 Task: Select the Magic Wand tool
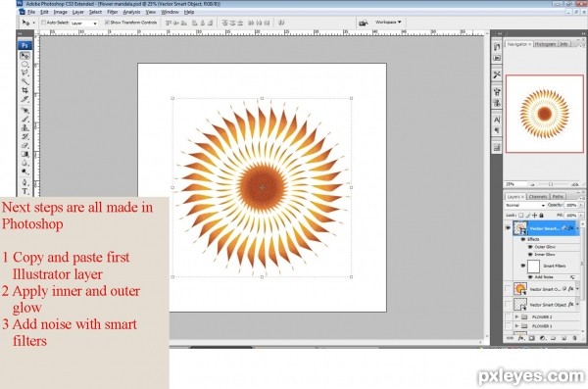pyautogui.click(x=24, y=81)
